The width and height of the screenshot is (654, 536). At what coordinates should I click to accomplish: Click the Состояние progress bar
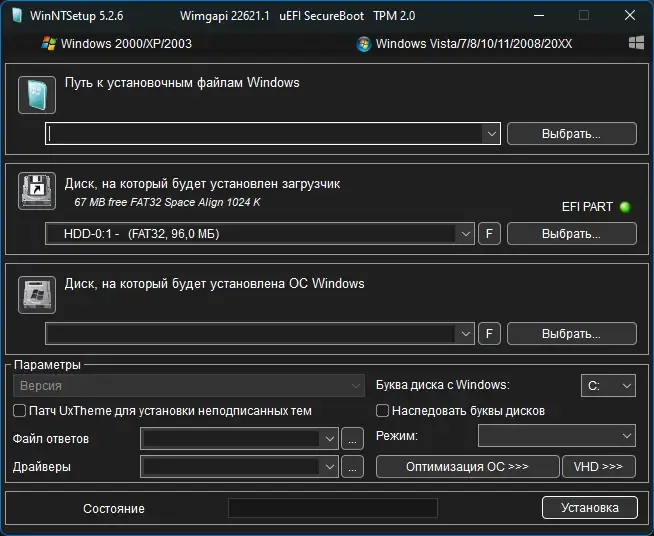[333, 508]
